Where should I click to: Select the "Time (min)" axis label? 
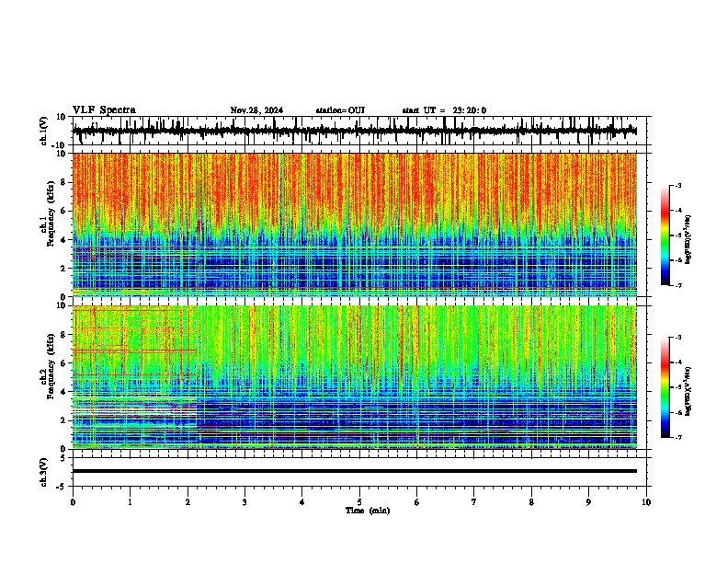click(x=368, y=511)
